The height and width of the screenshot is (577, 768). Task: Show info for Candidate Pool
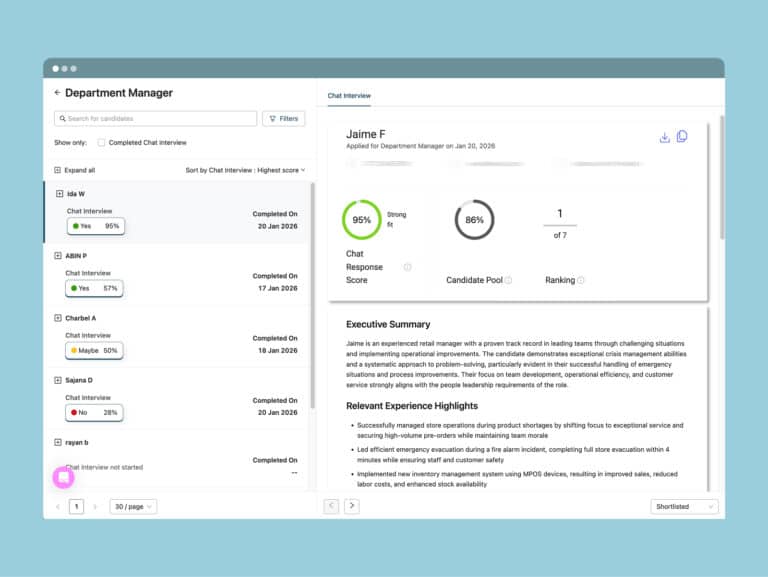point(508,280)
